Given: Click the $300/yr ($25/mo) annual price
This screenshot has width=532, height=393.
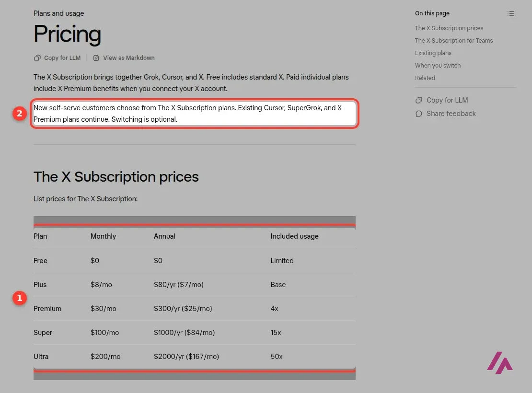Looking at the screenshot, I should (183, 309).
